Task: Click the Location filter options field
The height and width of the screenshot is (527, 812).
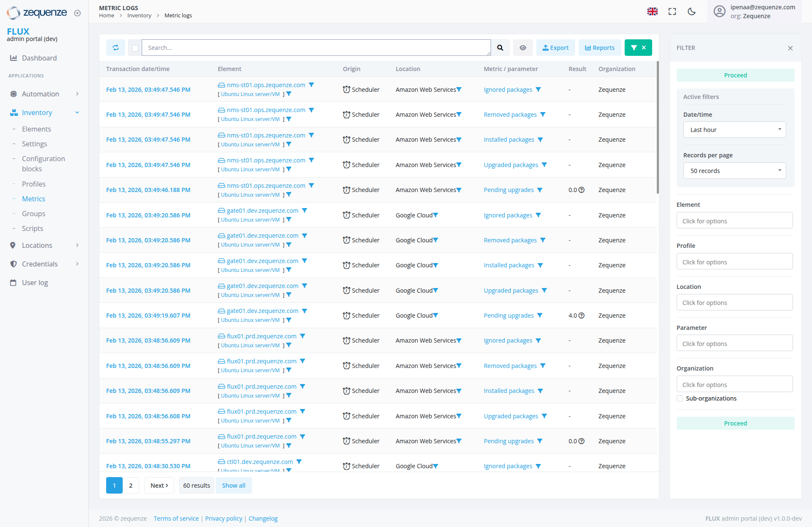Action: coord(735,303)
